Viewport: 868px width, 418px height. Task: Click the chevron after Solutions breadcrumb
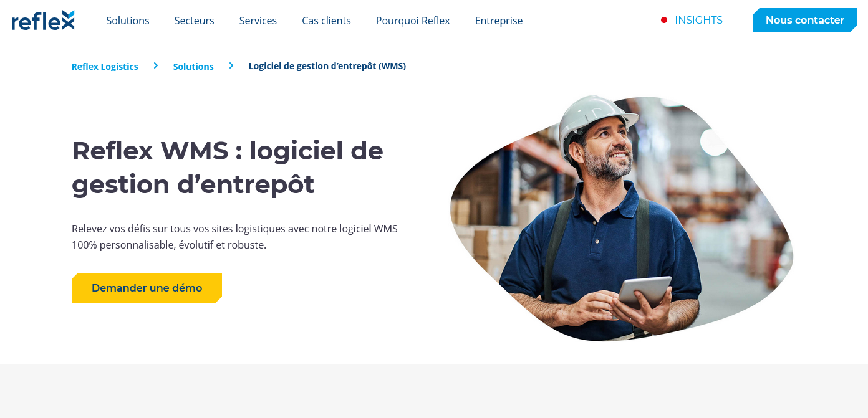pos(231,65)
